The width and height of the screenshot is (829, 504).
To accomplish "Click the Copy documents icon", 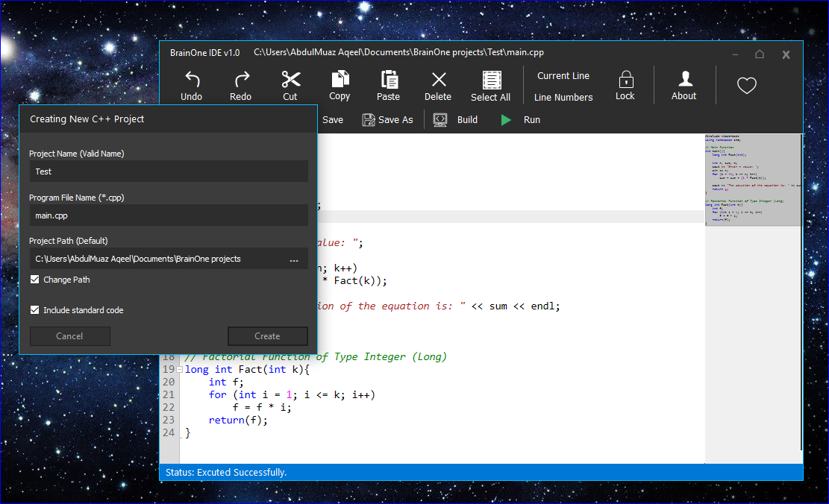I will pos(340,79).
